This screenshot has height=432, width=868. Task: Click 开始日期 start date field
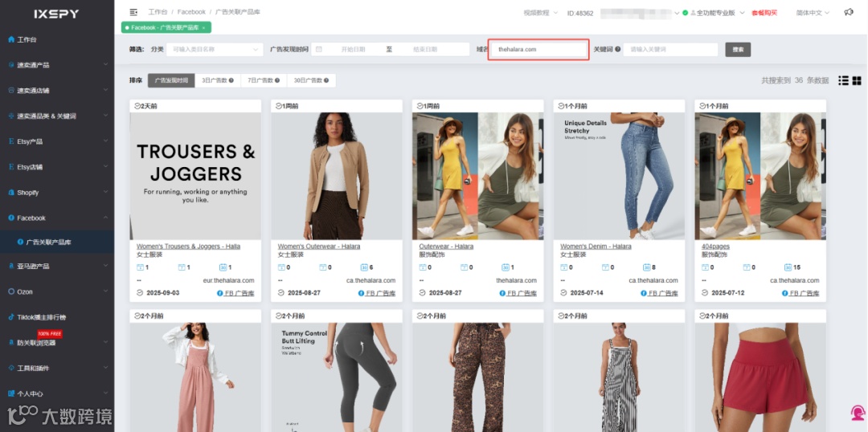pyautogui.click(x=353, y=49)
